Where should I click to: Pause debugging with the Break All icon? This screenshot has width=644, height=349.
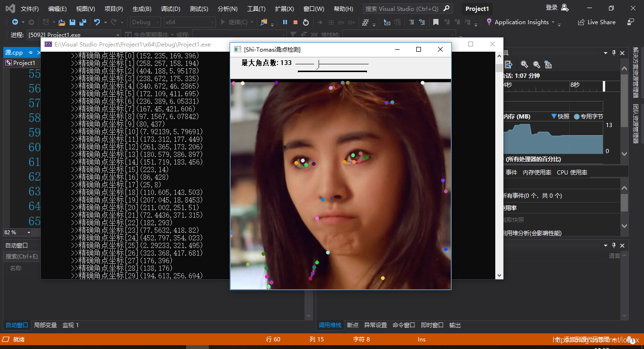(285, 22)
